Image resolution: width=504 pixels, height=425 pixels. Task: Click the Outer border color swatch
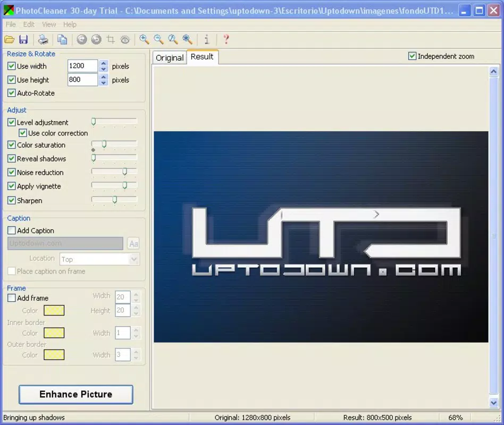point(54,355)
